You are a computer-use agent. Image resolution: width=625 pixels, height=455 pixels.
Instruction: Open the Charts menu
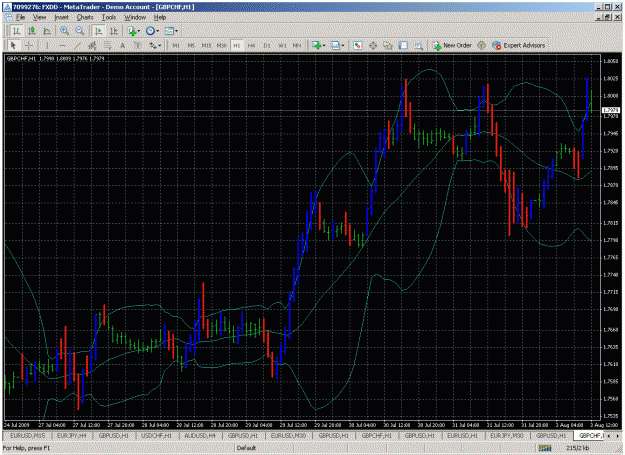click(x=85, y=18)
